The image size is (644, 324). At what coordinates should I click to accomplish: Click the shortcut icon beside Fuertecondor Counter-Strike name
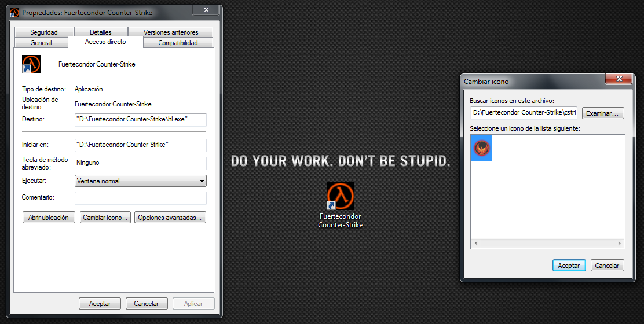coord(31,64)
